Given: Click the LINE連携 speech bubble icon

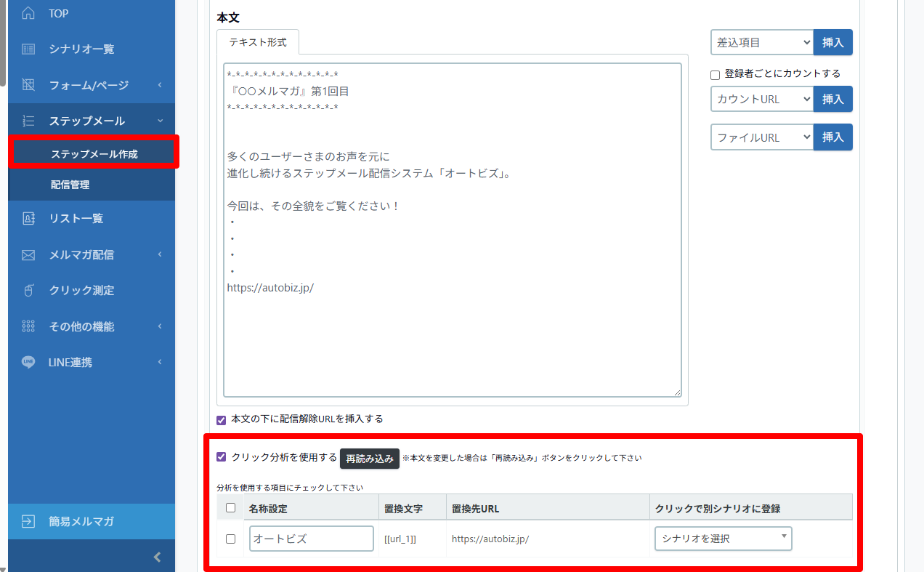Looking at the screenshot, I should [28, 362].
